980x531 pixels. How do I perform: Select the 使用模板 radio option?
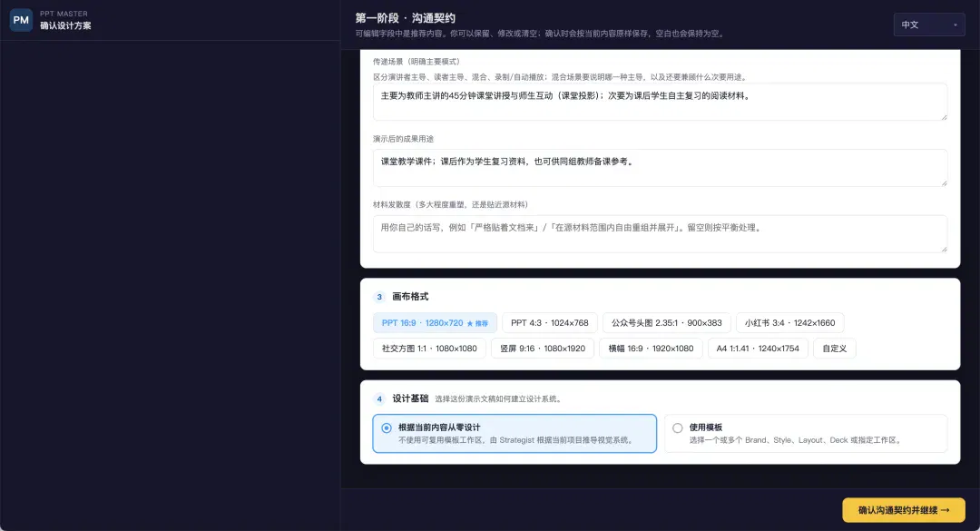click(x=806, y=434)
